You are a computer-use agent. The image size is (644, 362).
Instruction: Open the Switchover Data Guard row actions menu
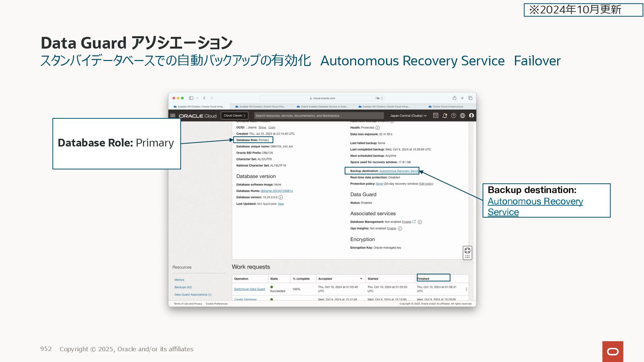tap(466, 289)
